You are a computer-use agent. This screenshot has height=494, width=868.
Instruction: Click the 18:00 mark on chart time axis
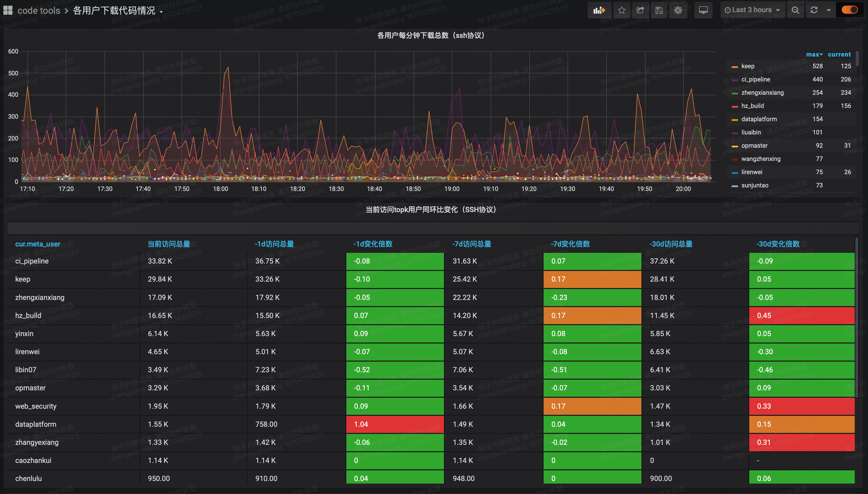pos(220,189)
